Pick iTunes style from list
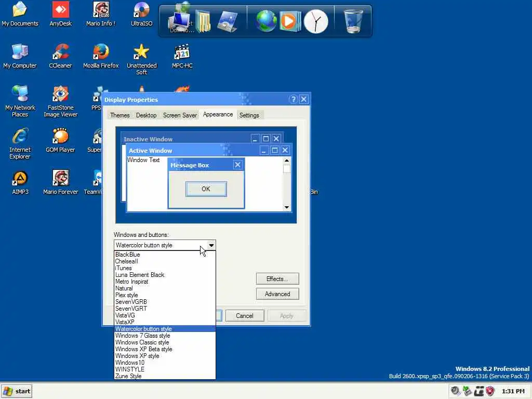 click(165, 268)
